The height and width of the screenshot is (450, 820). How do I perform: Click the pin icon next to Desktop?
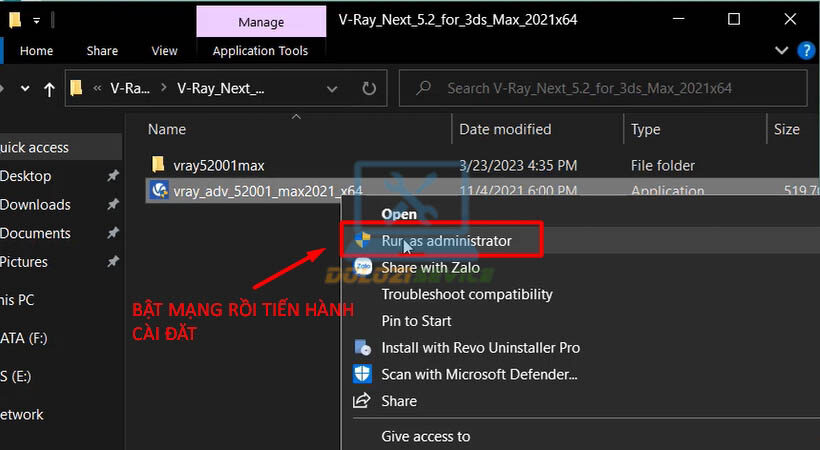pos(113,176)
